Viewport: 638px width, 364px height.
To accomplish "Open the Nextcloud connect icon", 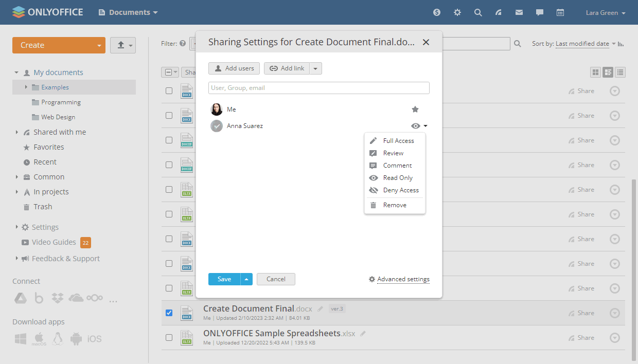I will 95,298.
